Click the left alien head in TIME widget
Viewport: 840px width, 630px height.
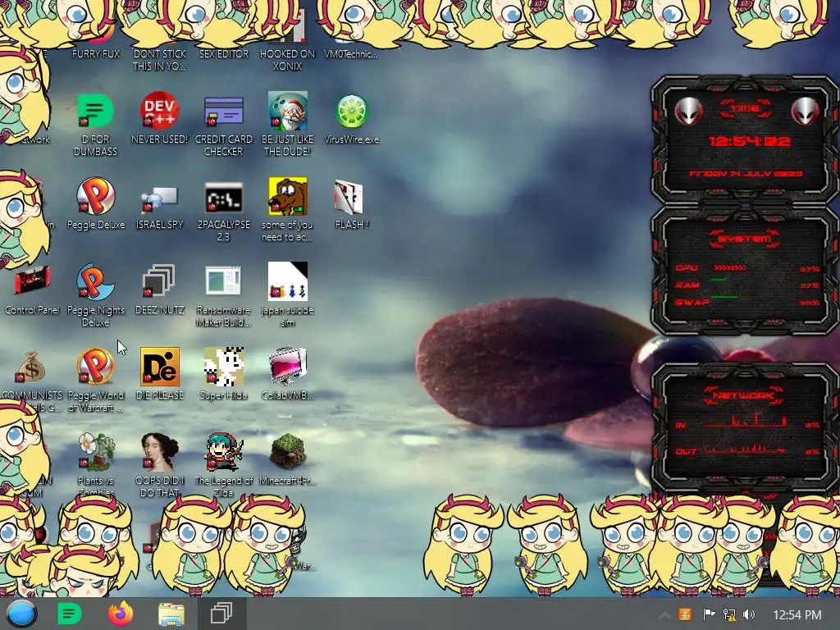688,111
